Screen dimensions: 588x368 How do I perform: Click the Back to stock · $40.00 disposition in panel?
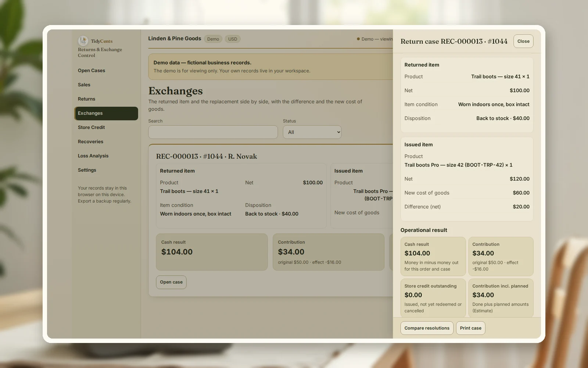[503, 118]
